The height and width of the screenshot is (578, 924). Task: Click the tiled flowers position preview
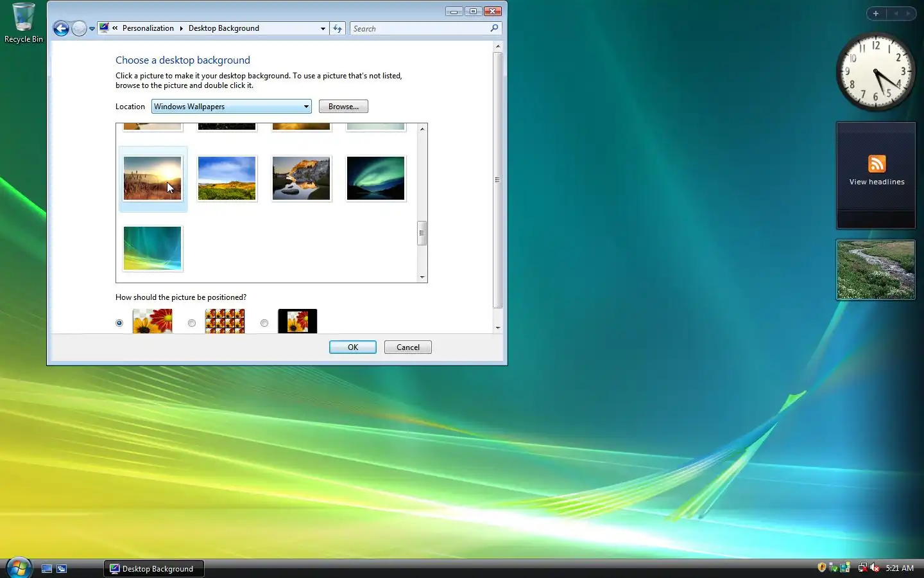pyautogui.click(x=225, y=321)
